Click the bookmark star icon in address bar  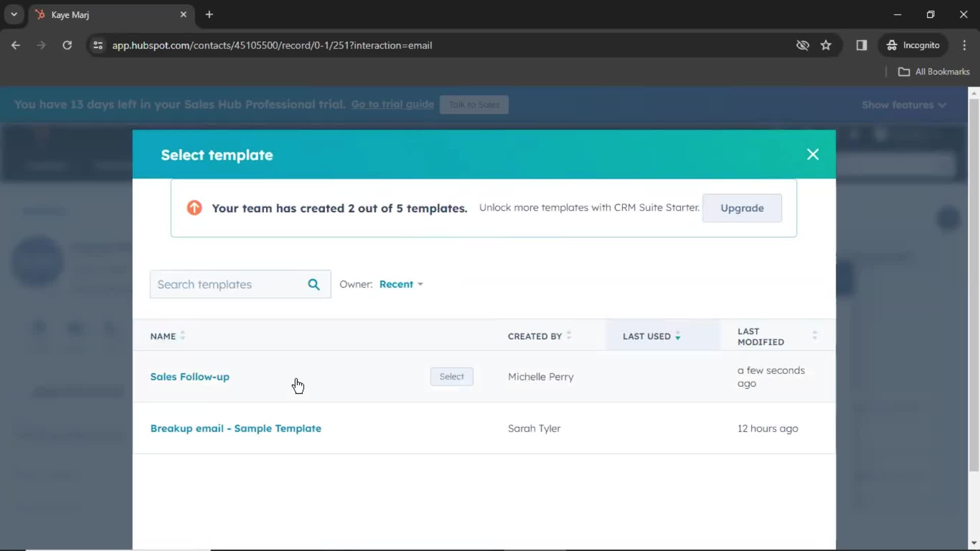(826, 45)
